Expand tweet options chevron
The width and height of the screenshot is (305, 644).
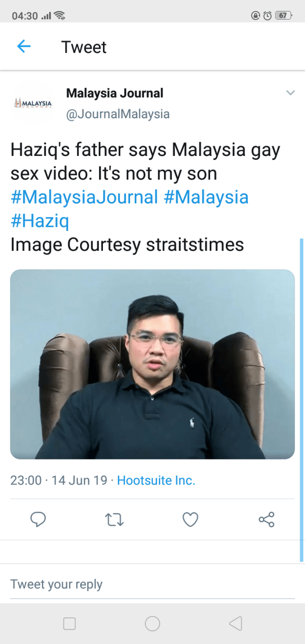290,93
